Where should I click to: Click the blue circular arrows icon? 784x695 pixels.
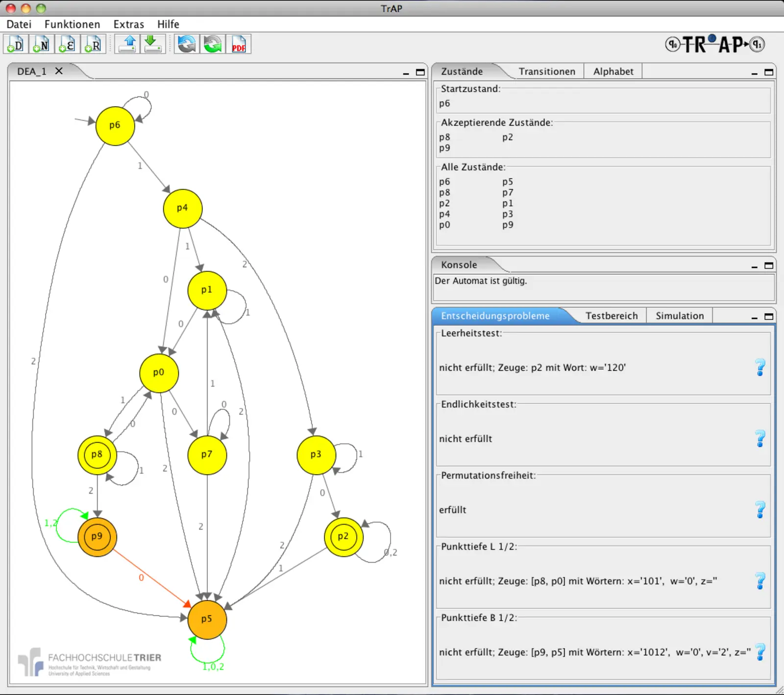coord(187,45)
